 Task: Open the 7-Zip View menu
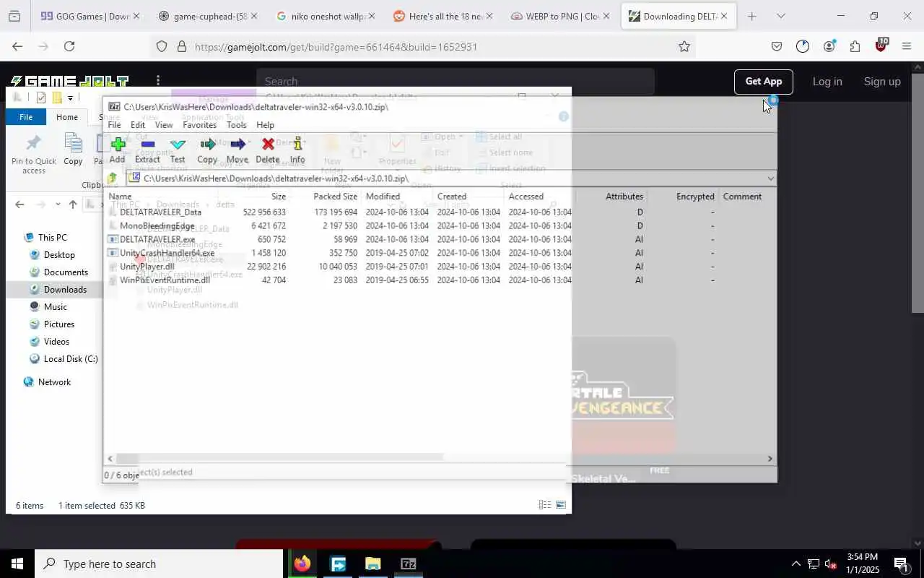[164, 125]
